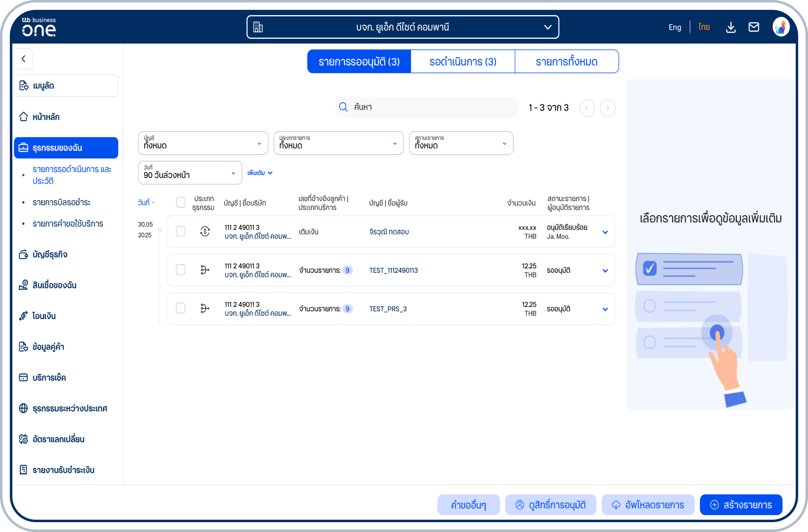Click the อัพโหลดรายการ button
The width and height of the screenshot is (808, 532).
(648, 505)
